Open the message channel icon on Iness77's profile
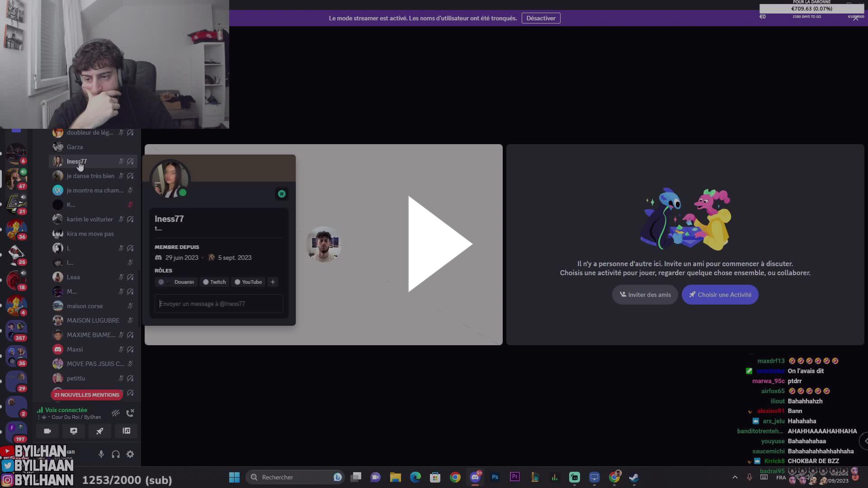868x488 pixels. 281,193
